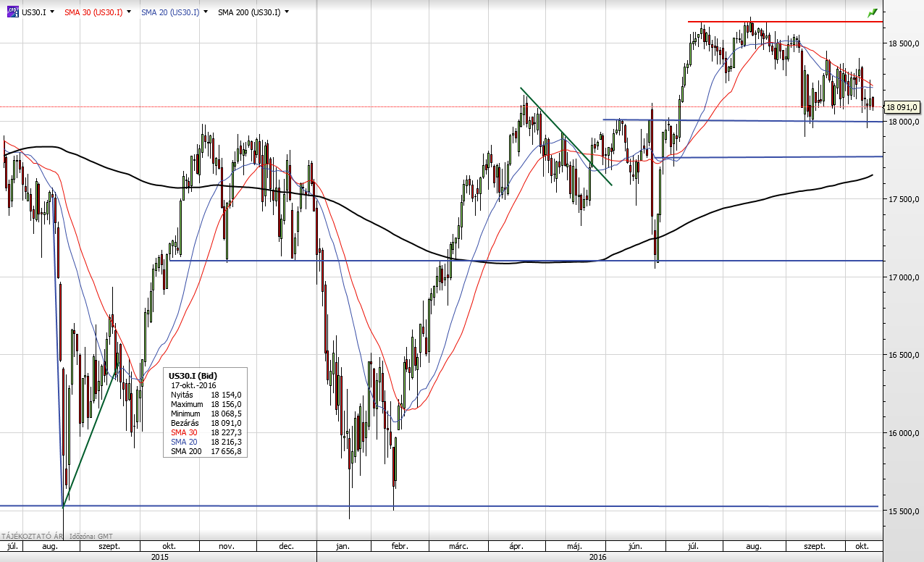This screenshot has height=562, width=924.
Task: Click the date 17-okt.-2016 in data box
Action: coord(193,385)
